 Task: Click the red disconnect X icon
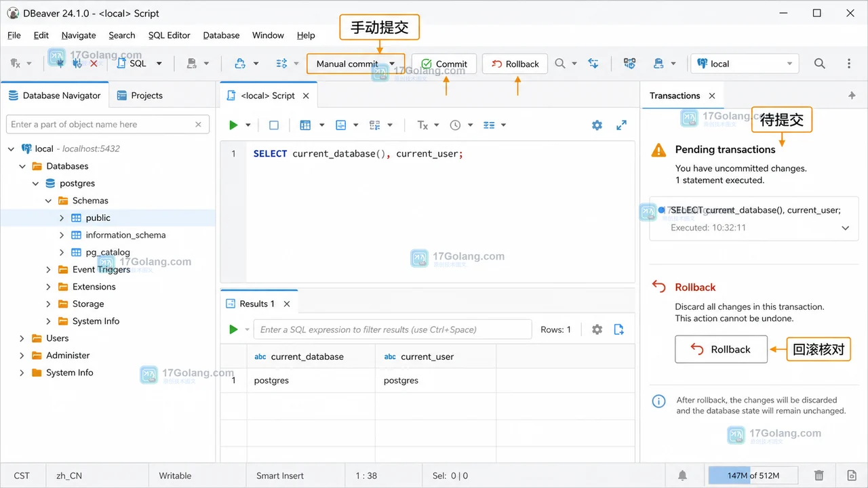click(94, 63)
